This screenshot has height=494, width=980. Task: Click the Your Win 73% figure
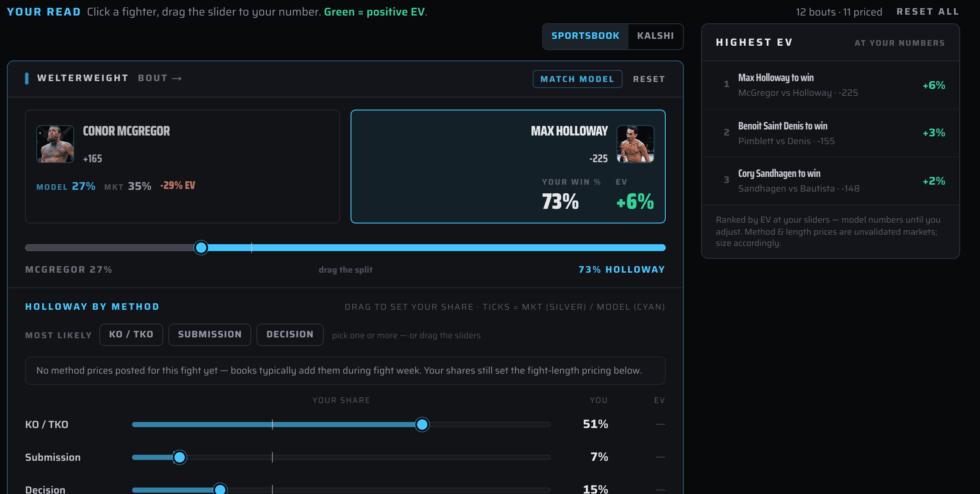pos(560,201)
